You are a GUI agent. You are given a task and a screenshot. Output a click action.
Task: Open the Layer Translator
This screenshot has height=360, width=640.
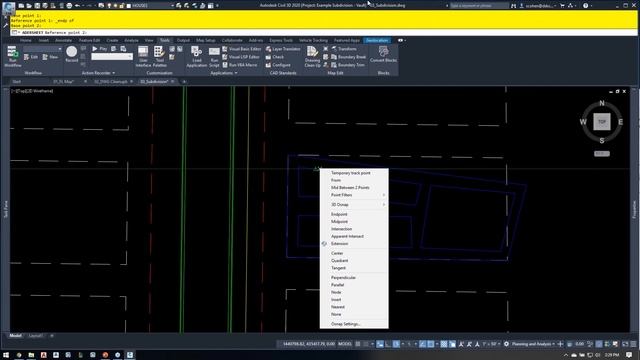tap(283, 49)
